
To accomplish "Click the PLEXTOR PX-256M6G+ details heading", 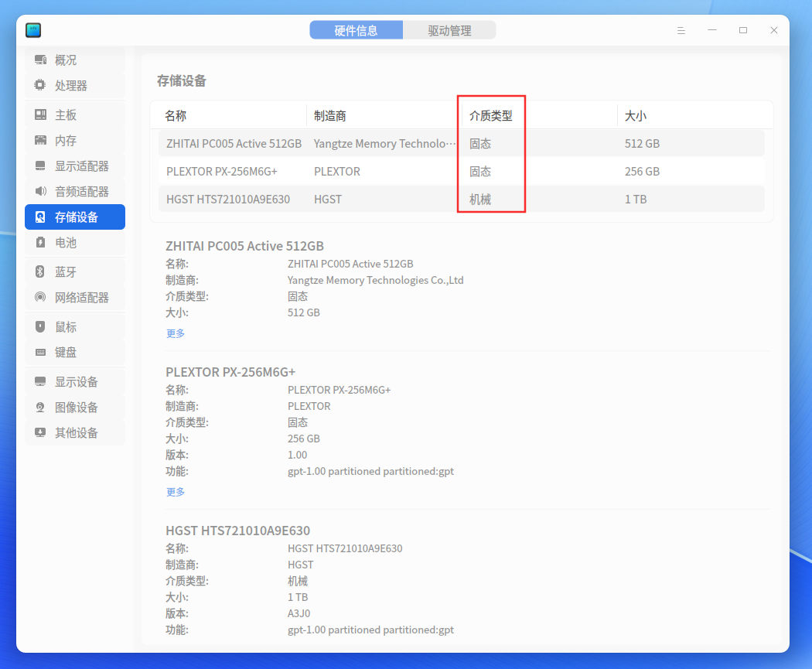I will pyautogui.click(x=230, y=372).
